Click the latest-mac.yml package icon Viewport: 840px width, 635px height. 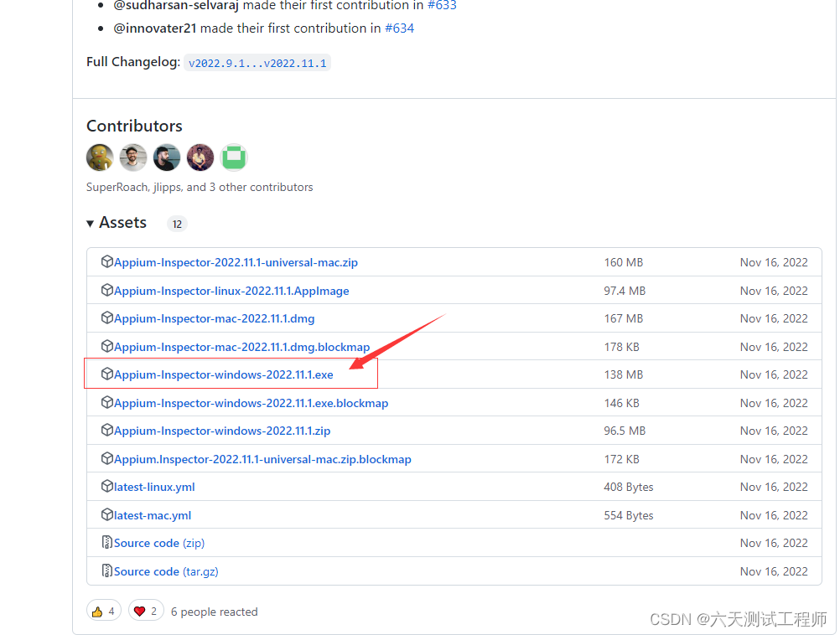click(107, 515)
